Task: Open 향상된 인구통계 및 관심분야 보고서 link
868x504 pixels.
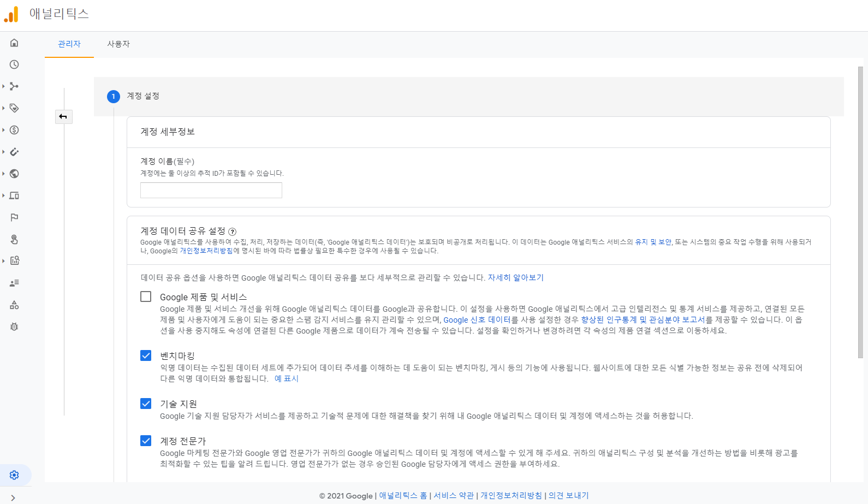Action: (x=643, y=320)
